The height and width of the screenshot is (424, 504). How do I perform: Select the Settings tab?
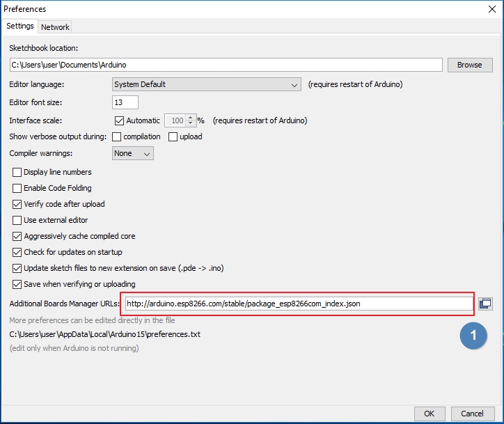20,26
